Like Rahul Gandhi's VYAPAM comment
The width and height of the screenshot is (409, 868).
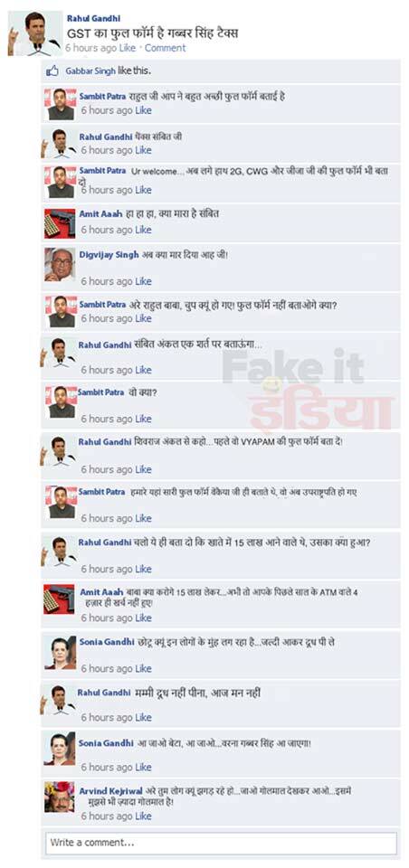pyautogui.click(x=143, y=469)
